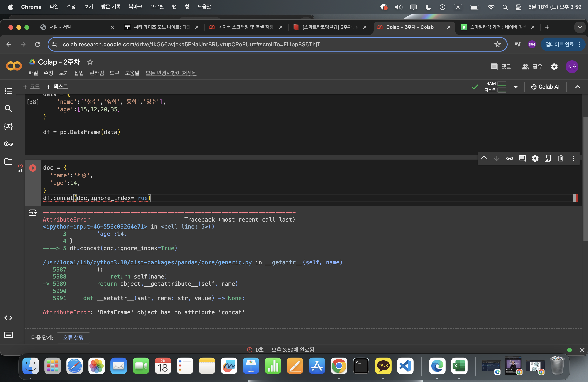The image size is (588, 382).
Task: Collapse the header with chevron up
Action: (577, 87)
